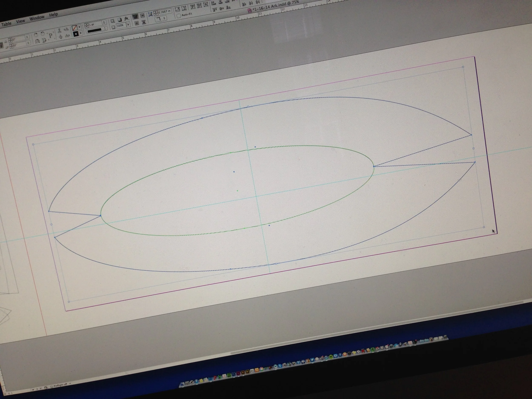Screen dimensions: 532x399
Task: Click the Fill Frame Proportionally icon
Action: pyautogui.click(x=177, y=9)
